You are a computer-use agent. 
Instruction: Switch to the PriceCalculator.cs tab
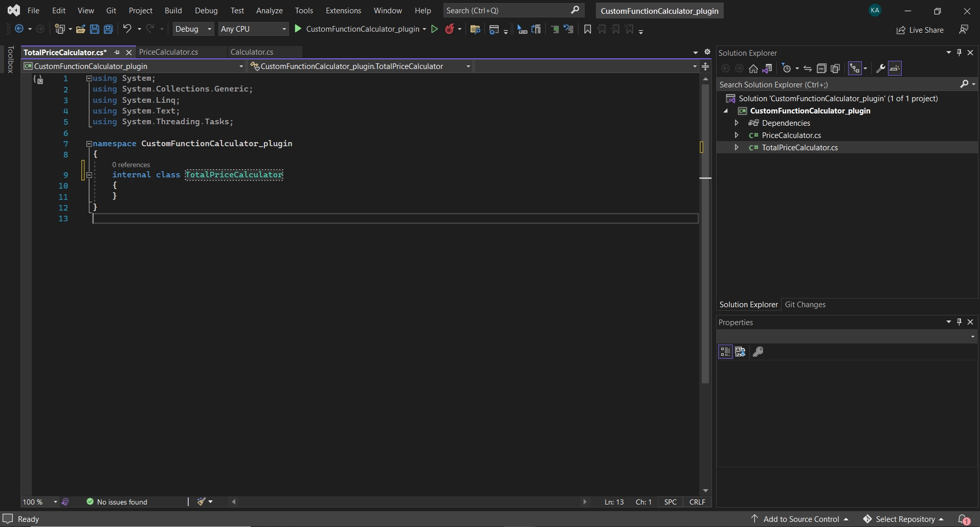(x=168, y=52)
